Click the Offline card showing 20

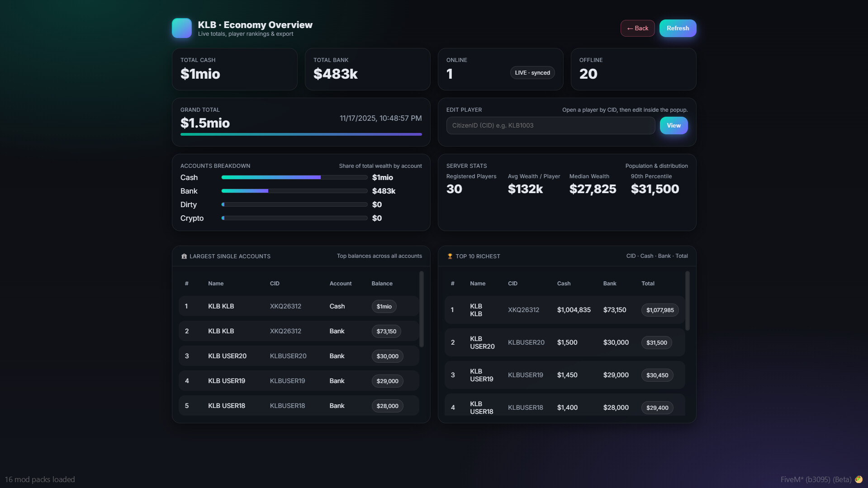[x=633, y=69]
